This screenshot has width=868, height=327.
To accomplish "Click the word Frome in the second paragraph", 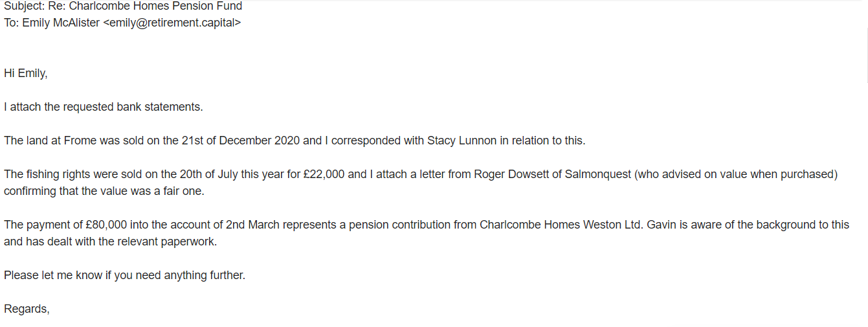I will point(80,141).
